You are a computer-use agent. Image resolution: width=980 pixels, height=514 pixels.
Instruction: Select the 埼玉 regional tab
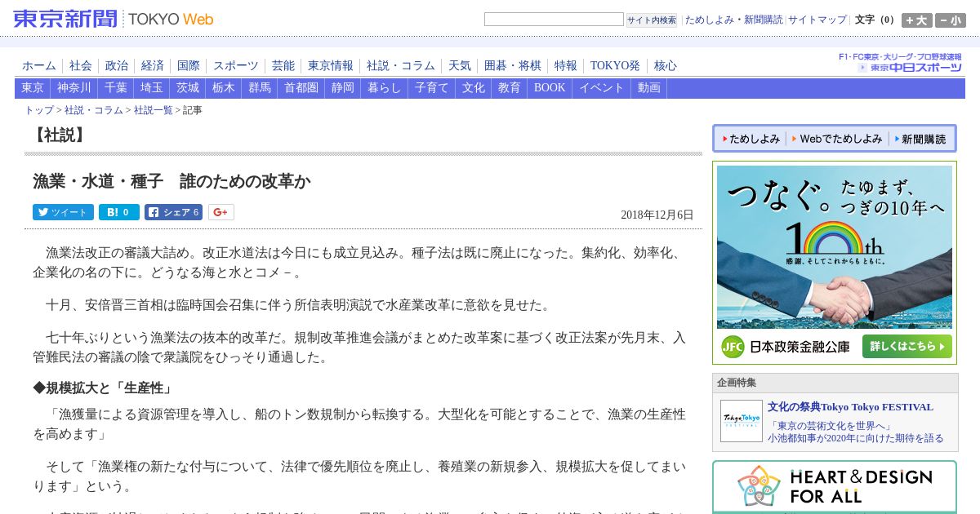coord(152,88)
